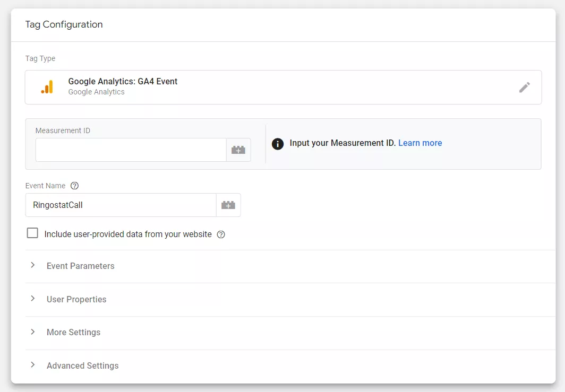The image size is (565, 392).
Task: Open help icon beside user-provided data option
Action: pos(221,234)
